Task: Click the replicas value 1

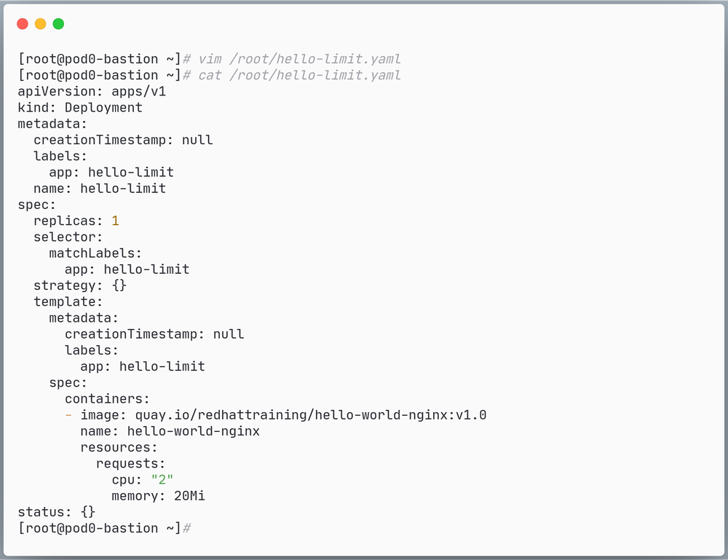Action: click(x=115, y=221)
